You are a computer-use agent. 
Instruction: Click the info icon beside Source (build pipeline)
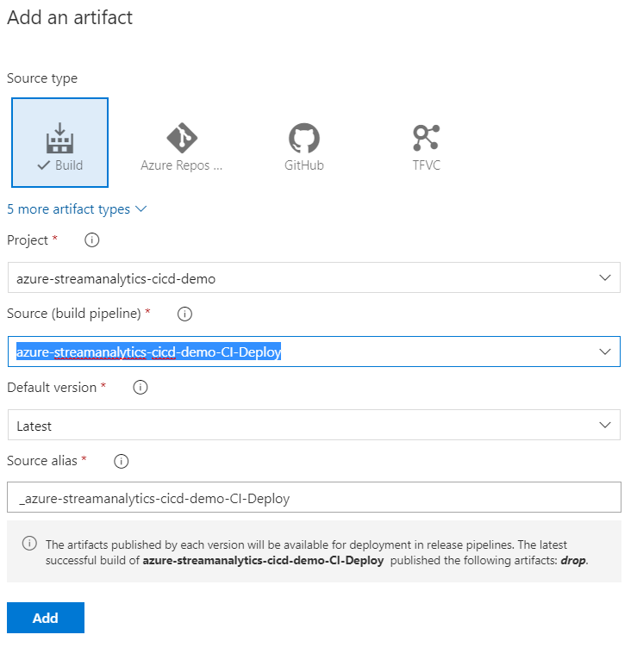coord(184,314)
